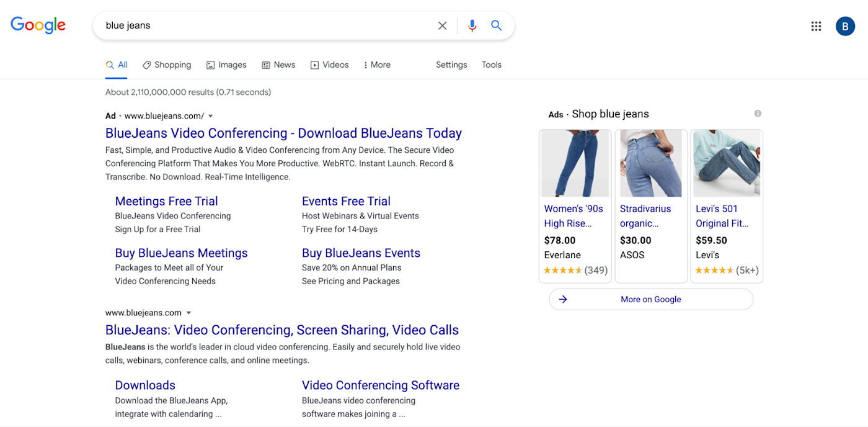Click Save 20% on Annual Plans text
Screen dimensions: 868x427
(x=352, y=267)
